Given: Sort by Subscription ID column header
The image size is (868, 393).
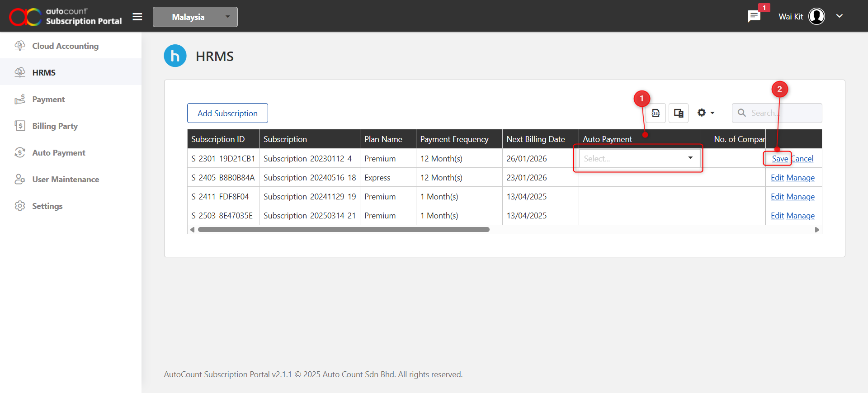Looking at the screenshot, I should (x=223, y=139).
